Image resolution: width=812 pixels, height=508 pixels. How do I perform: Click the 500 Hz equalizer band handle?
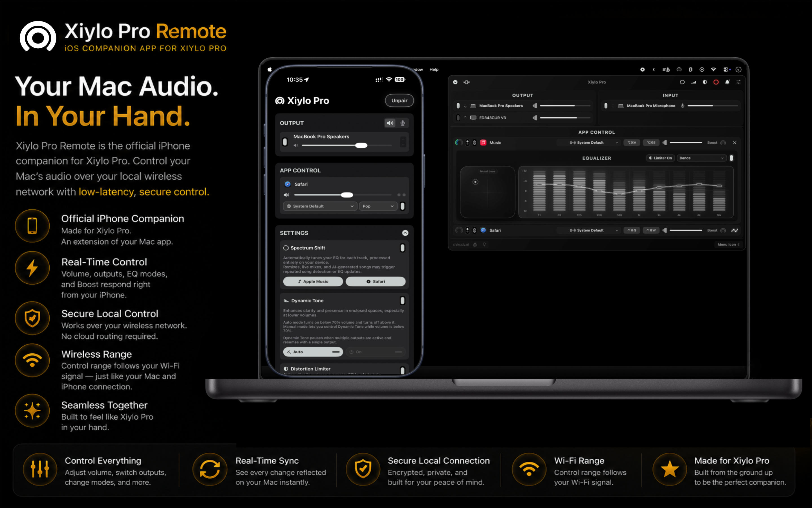click(619, 194)
